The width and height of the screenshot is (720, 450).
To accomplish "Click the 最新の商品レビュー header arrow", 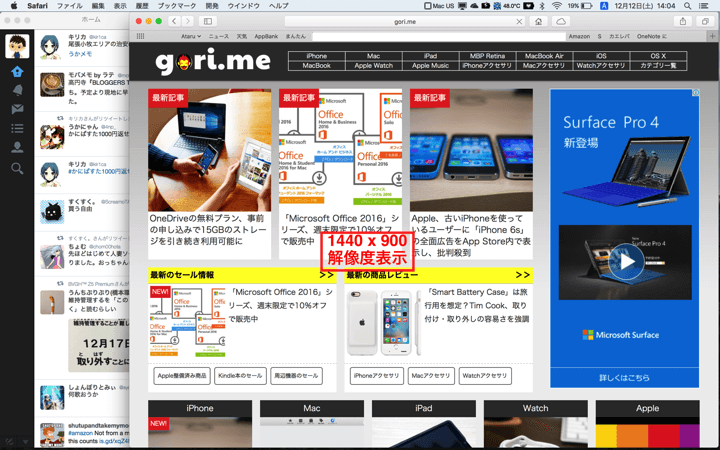I will 523,275.
